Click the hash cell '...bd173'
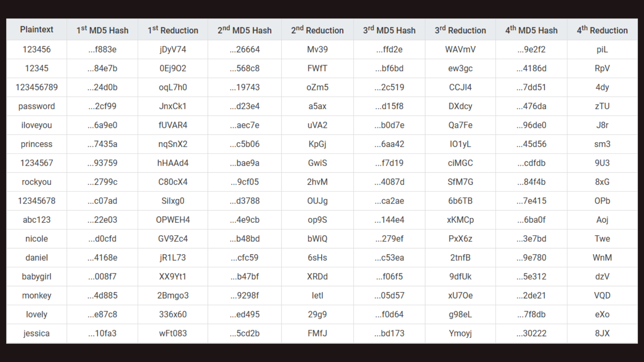This screenshot has width=644, height=362. coord(389,334)
